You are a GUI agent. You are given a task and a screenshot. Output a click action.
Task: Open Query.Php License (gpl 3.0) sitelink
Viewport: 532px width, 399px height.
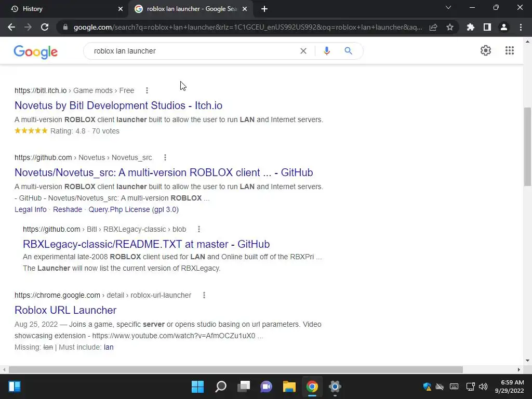click(x=134, y=209)
